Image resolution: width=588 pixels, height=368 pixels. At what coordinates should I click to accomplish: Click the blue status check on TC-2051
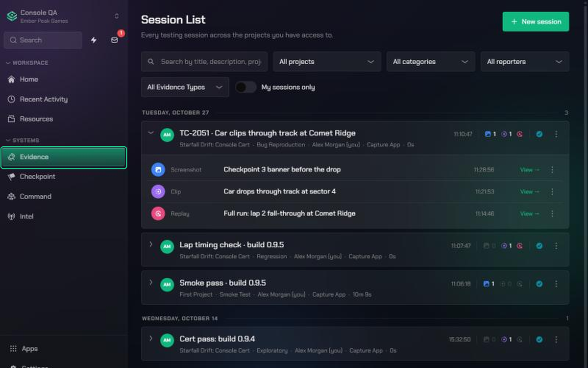539,134
